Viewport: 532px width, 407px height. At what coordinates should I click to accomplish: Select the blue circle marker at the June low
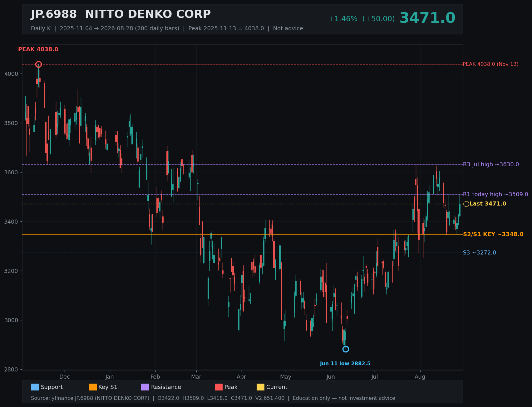tap(346, 349)
